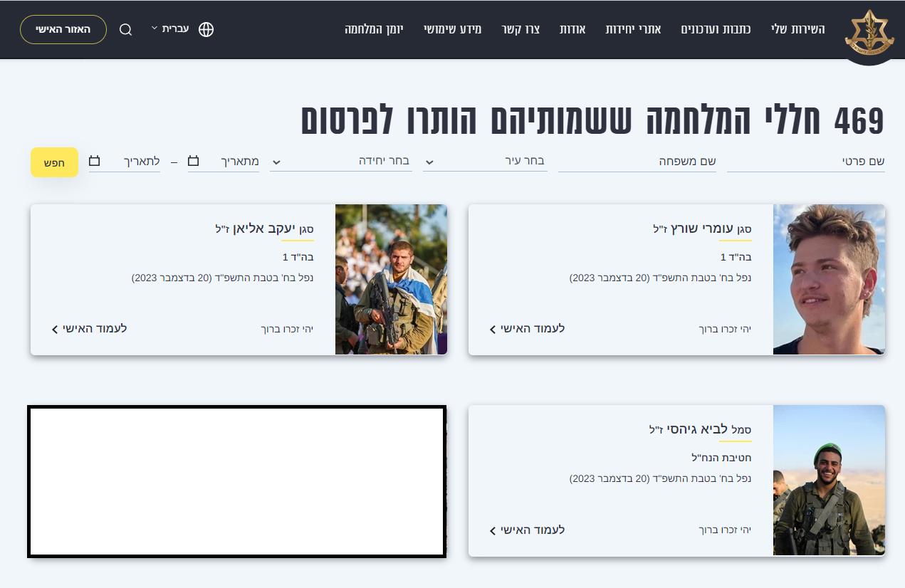Click the globe language icon
This screenshot has height=588, width=905.
click(206, 30)
